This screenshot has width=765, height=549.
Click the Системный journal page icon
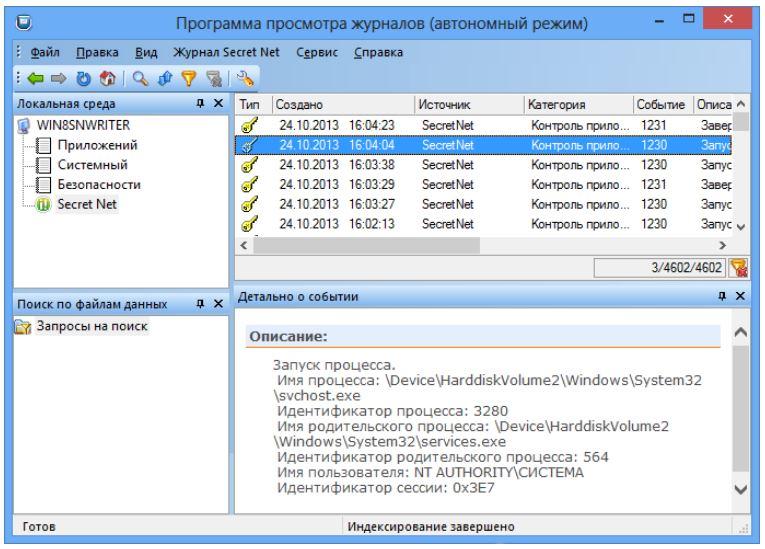tap(43, 165)
